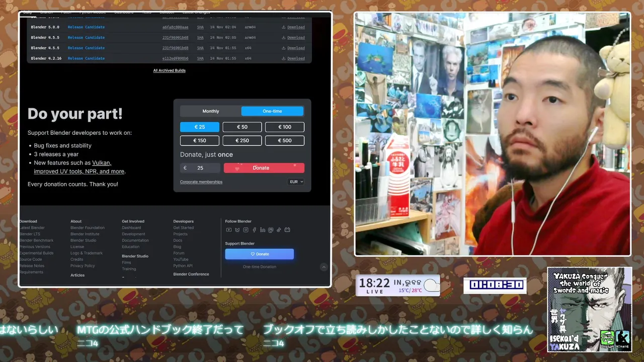The width and height of the screenshot is (644, 362).
Task: Open Blender Institute footer link
Action: click(x=85, y=234)
